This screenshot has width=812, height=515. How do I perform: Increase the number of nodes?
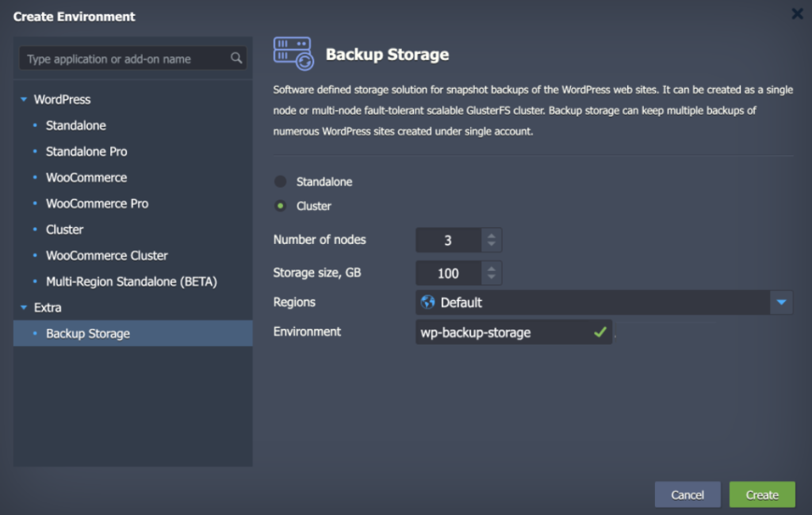click(x=492, y=235)
